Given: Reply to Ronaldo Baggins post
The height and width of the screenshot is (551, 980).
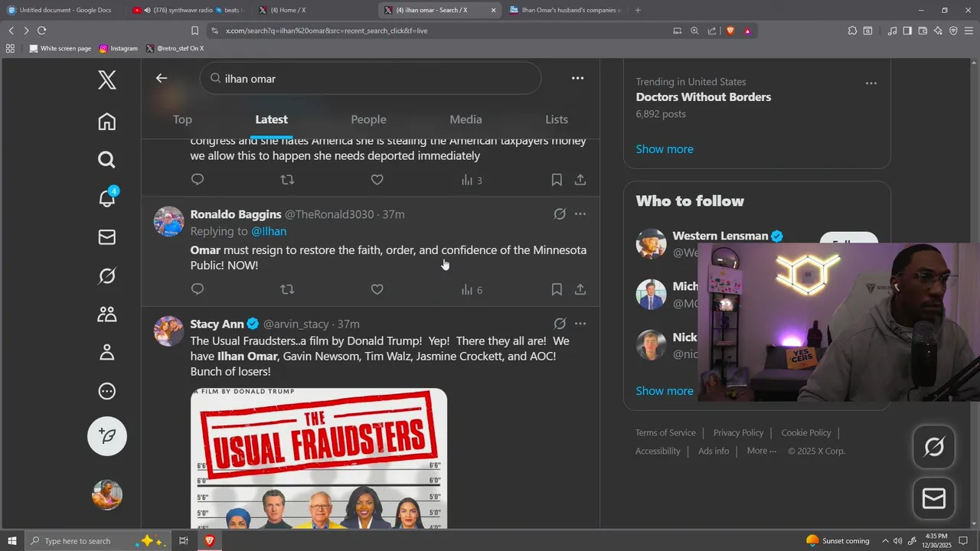Looking at the screenshot, I should pos(198,289).
